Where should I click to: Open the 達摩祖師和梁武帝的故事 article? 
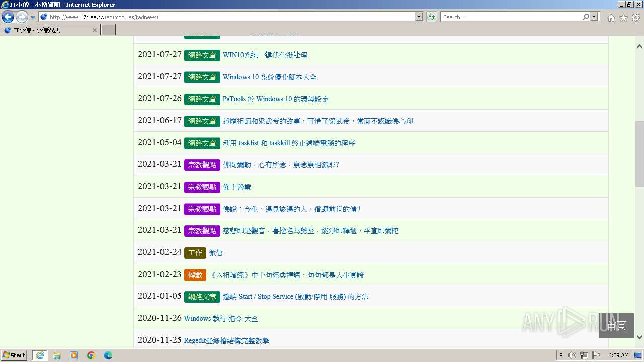pyautogui.click(x=318, y=121)
